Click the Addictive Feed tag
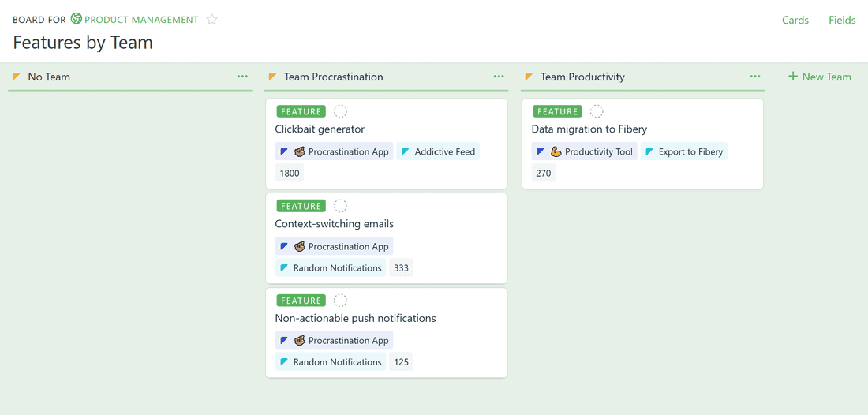 click(x=438, y=151)
